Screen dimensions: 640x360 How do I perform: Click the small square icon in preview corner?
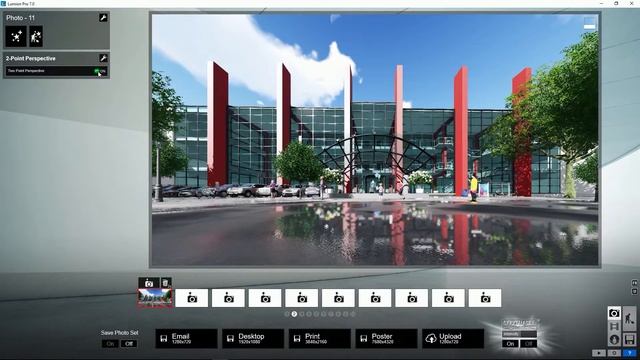pyautogui.click(x=589, y=23)
